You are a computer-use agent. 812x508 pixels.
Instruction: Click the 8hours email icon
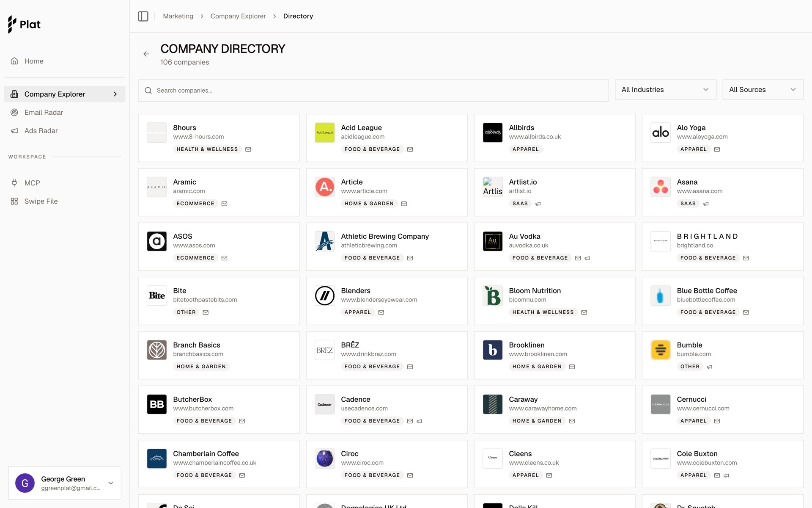[248, 149]
